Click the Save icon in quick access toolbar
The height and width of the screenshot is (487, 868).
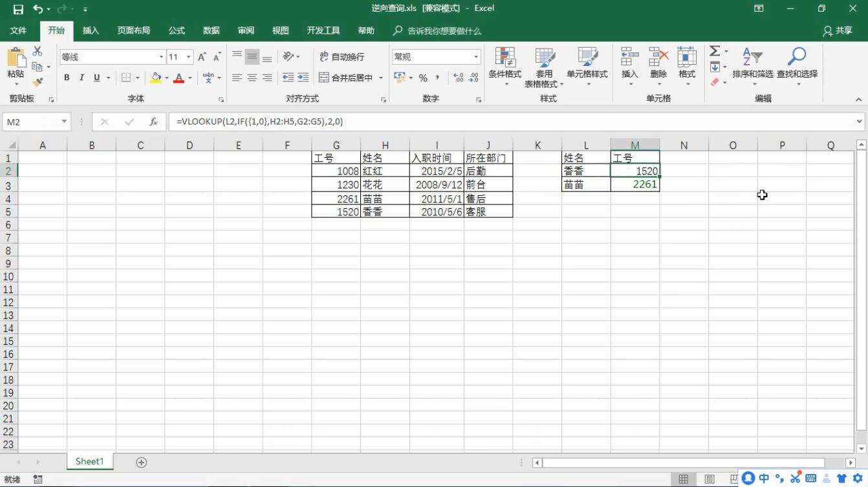point(18,9)
